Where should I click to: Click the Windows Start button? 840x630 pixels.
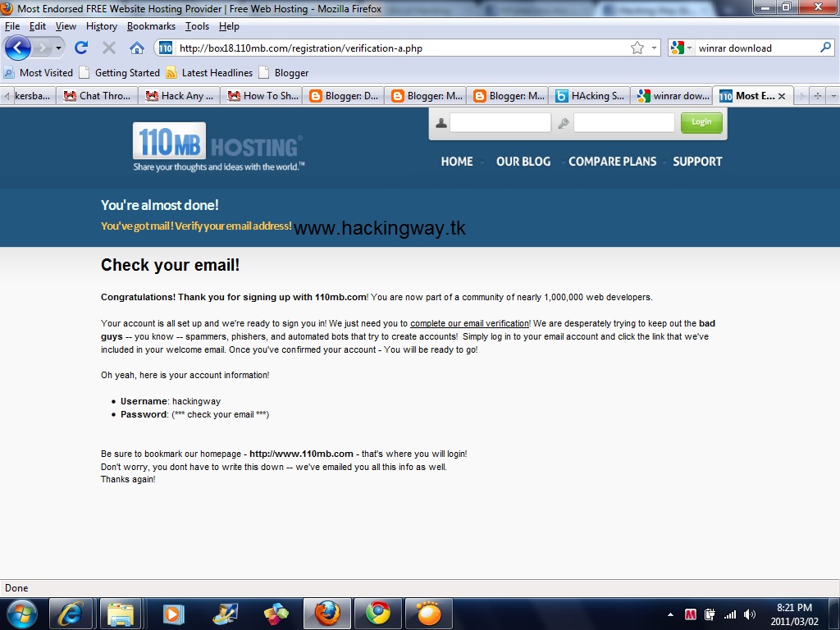(21, 614)
